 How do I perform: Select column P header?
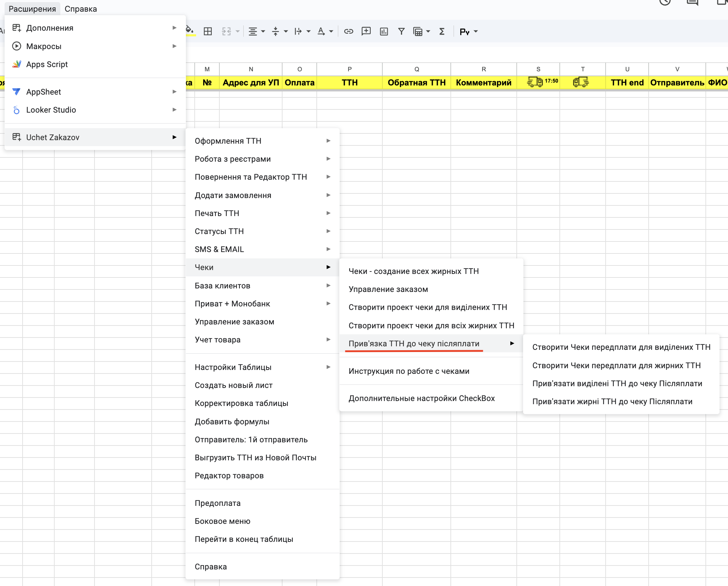tap(349, 69)
